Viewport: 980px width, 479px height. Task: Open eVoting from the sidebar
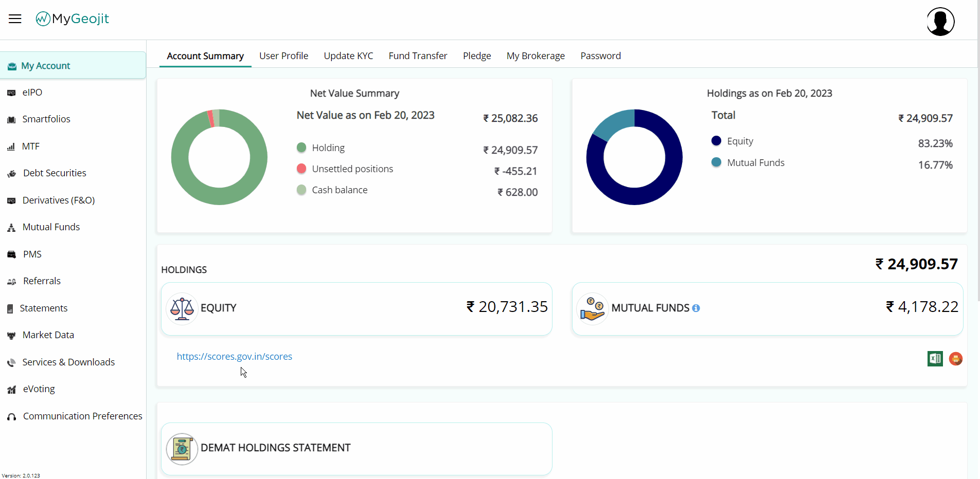pos(39,389)
